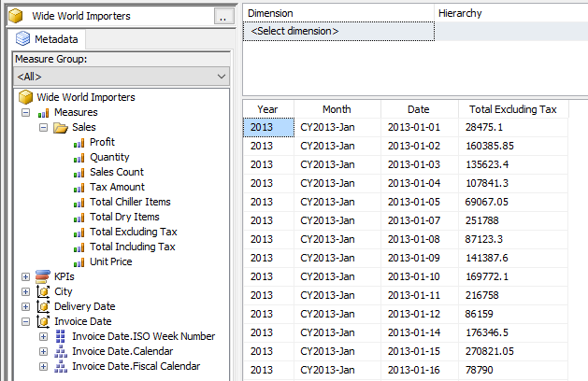This screenshot has height=381, width=588.
Task: Click the Delivery Date dimension icon
Action: tap(43, 306)
